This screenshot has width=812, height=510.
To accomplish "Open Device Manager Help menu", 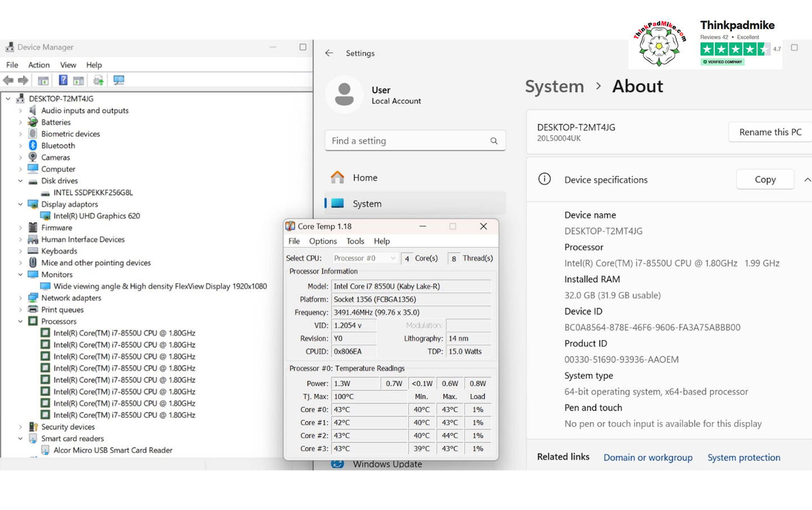I will (94, 65).
